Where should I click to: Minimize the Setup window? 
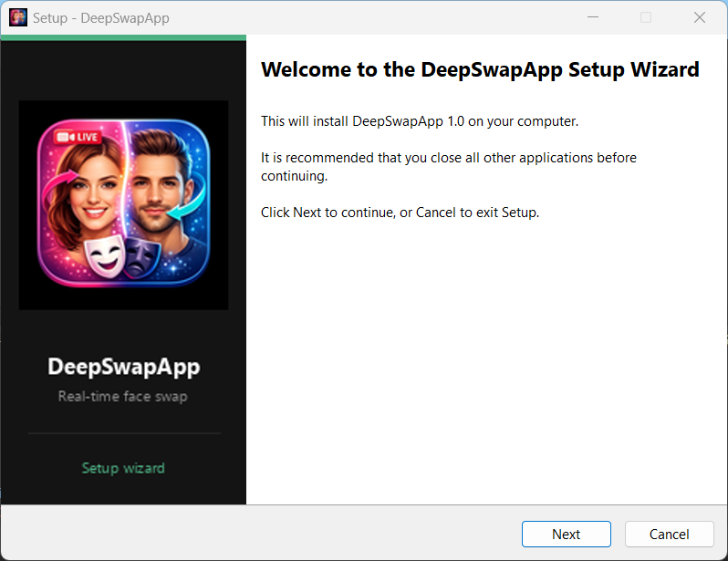pos(593,17)
